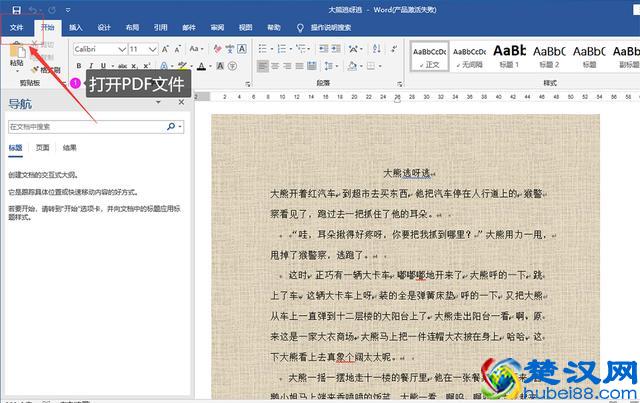Click the increase indent icon

(x=336, y=49)
